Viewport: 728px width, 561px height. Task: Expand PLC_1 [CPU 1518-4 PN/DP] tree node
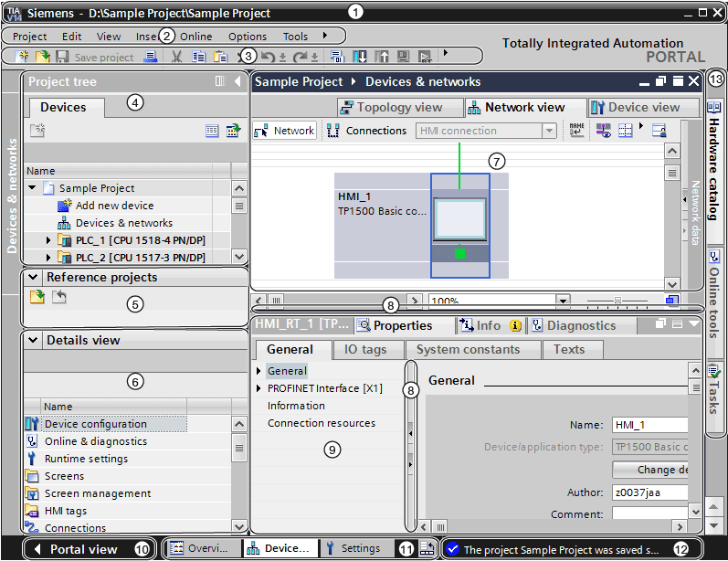click(x=49, y=240)
